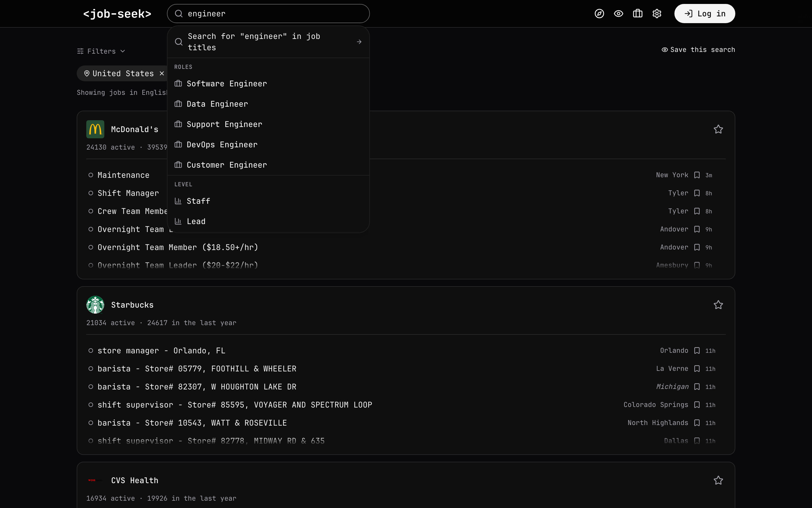Click the CVS Health logo thumbnail

(x=95, y=480)
